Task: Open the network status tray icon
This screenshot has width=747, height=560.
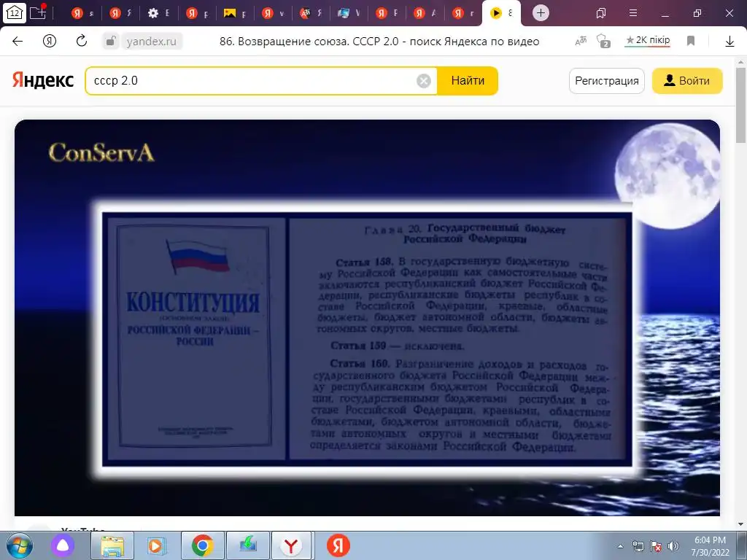Action: pos(638,546)
